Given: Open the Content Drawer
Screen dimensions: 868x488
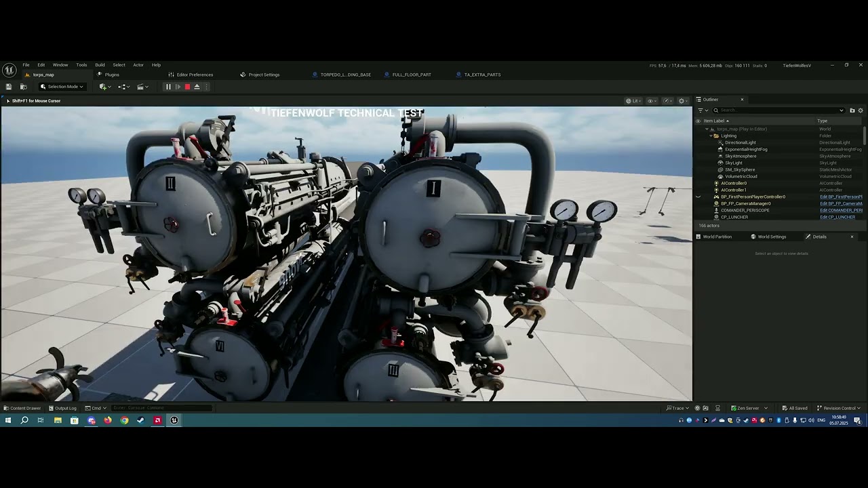Looking at the screenshot, I should 22,408.
